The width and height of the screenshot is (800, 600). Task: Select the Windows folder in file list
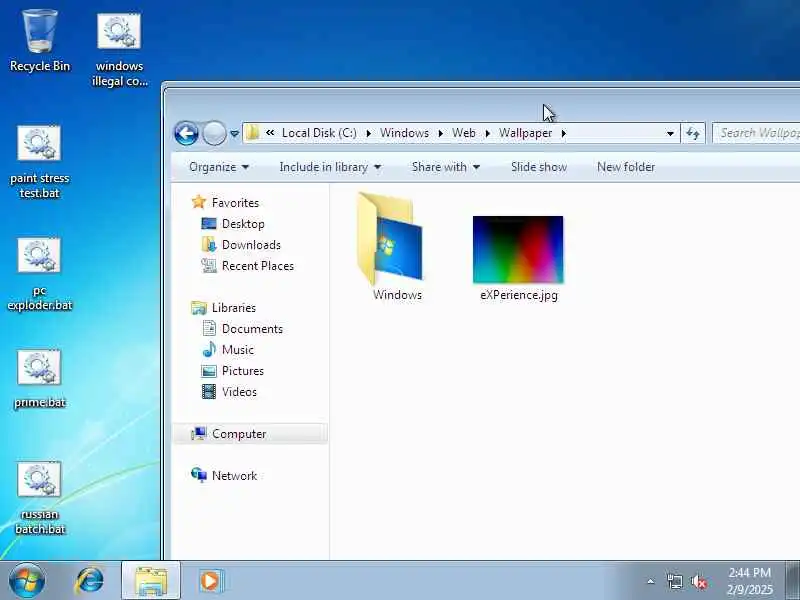point(393,246)
